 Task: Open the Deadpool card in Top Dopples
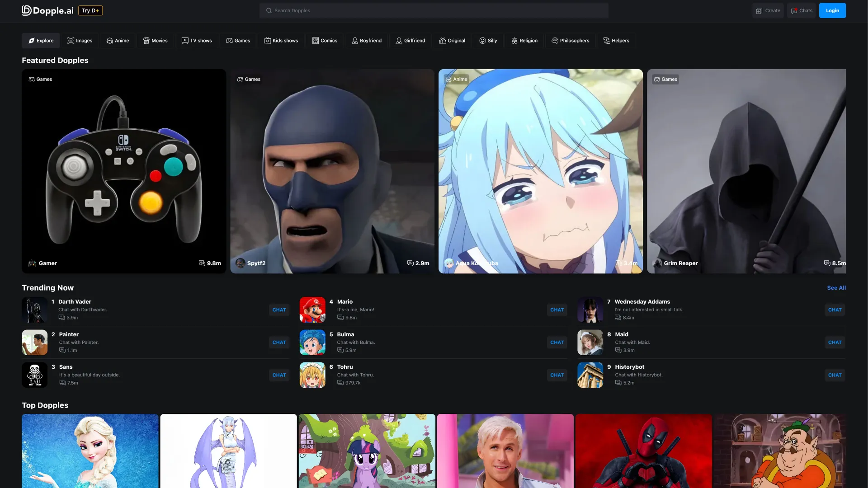coord(644,451)
